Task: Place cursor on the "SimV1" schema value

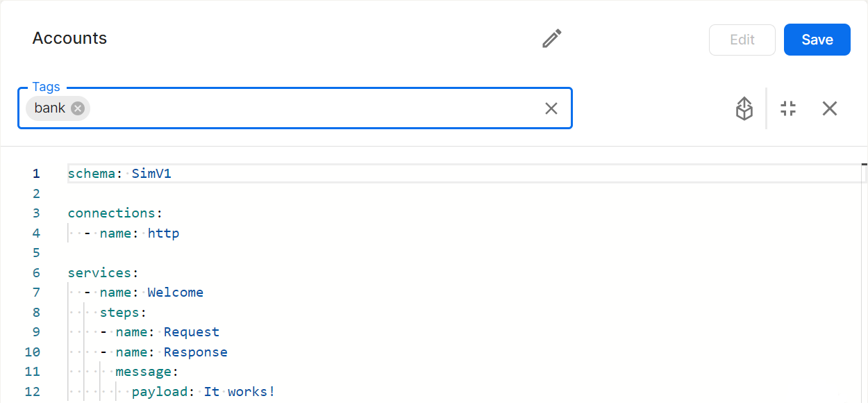Action: click(151, 174)
